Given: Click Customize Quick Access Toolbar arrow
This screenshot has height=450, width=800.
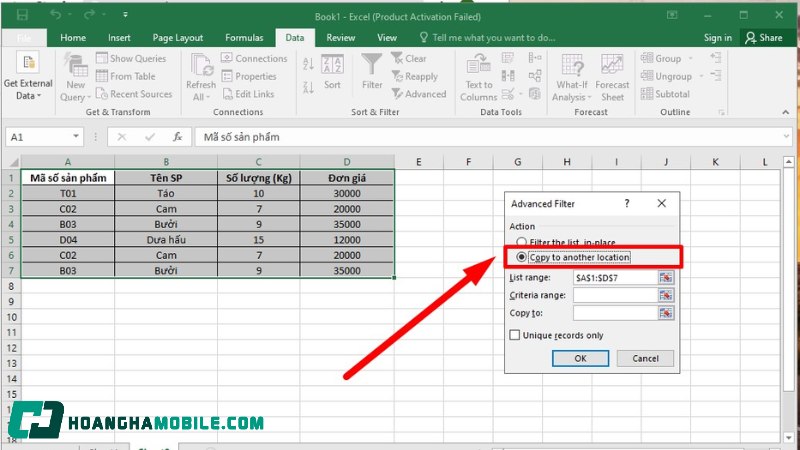Looking at the screenshot, I should [x=125, y=15].
